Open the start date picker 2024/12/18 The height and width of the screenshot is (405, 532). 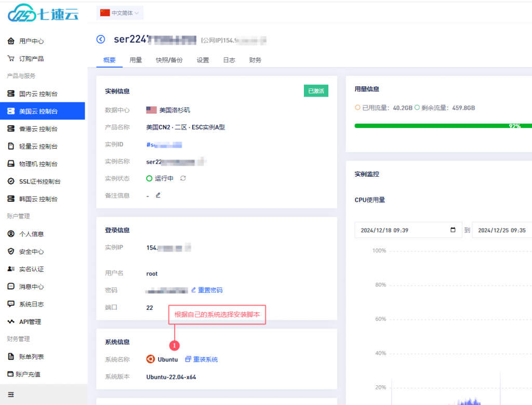(x=408, y=230)
